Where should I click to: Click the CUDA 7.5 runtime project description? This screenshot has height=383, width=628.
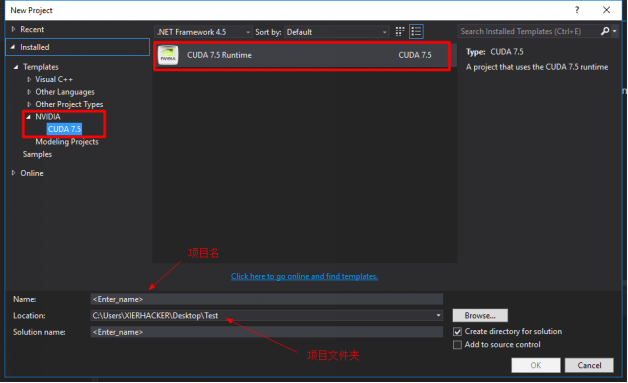click(x=537, y=67)
